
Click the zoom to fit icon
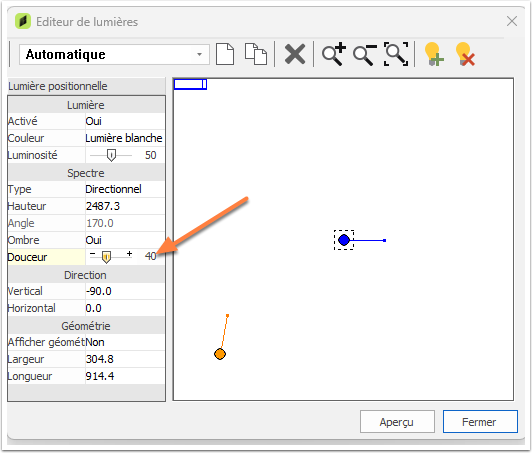click(x=396, y=54)
